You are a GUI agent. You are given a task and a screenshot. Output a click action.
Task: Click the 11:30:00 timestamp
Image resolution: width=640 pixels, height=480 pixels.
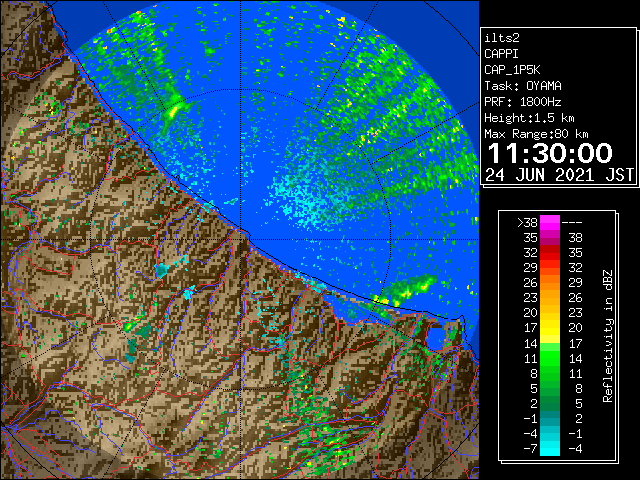pyautogui.click(x=549, y=153)
